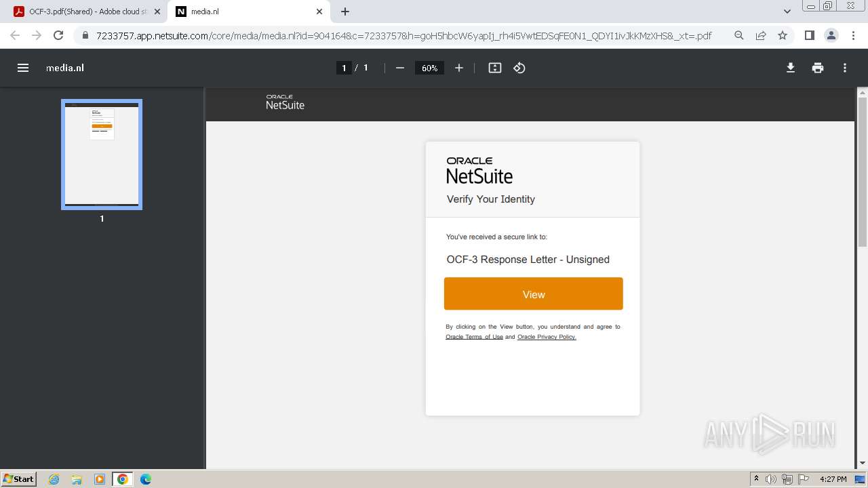Open a new browser tab
This screenshot has width=868, height=488.
(x=345, y=12)
